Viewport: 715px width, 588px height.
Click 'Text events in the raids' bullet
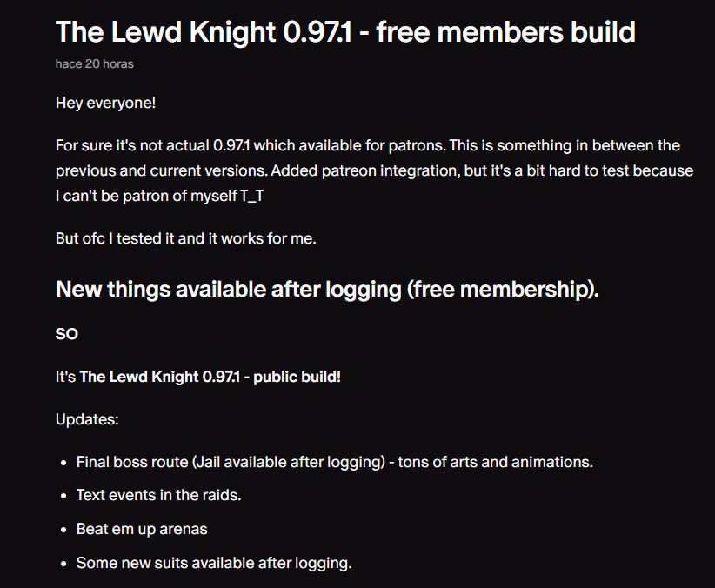pyautogui.click(x=158, y=495)
